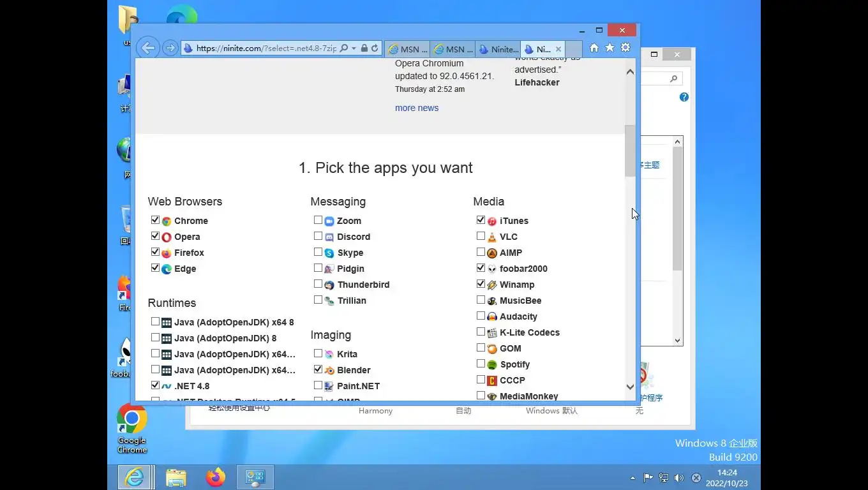Check the Spotify checkbox

[x=481, y=363]
